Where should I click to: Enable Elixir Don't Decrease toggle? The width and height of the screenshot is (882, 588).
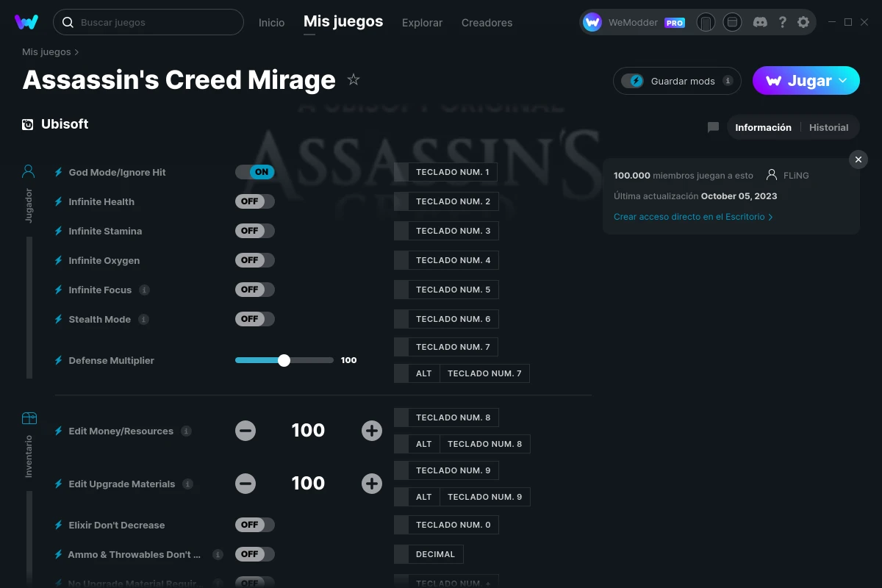[x=255, y=525]
